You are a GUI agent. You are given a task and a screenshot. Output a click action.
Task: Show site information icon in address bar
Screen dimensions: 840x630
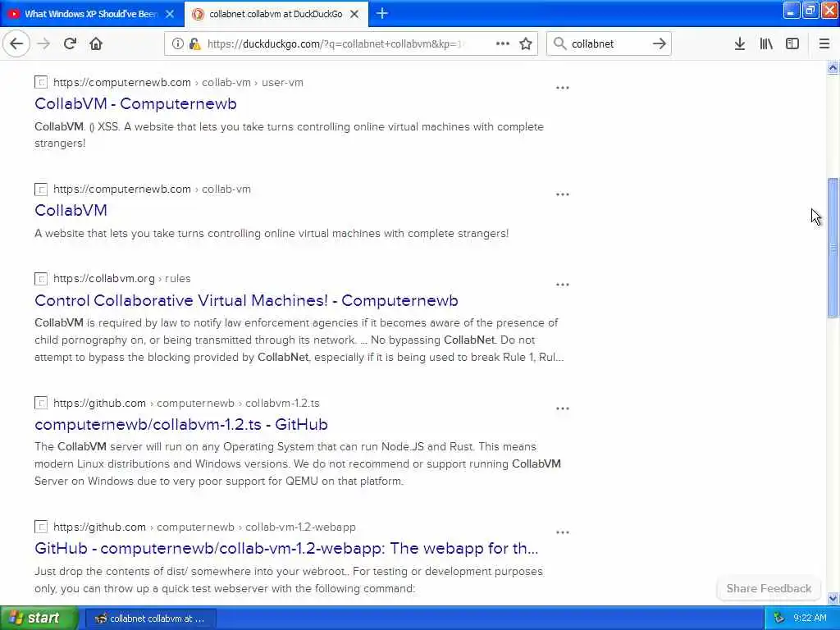click(177, 44)
